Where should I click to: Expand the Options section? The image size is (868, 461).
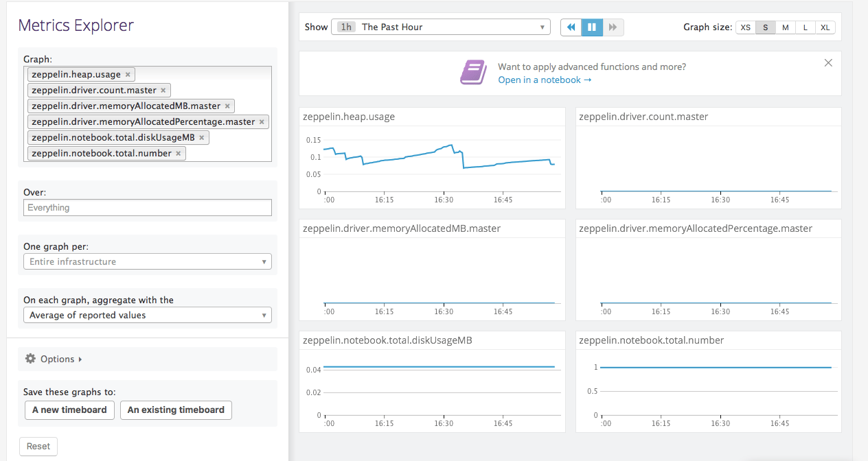58,358
